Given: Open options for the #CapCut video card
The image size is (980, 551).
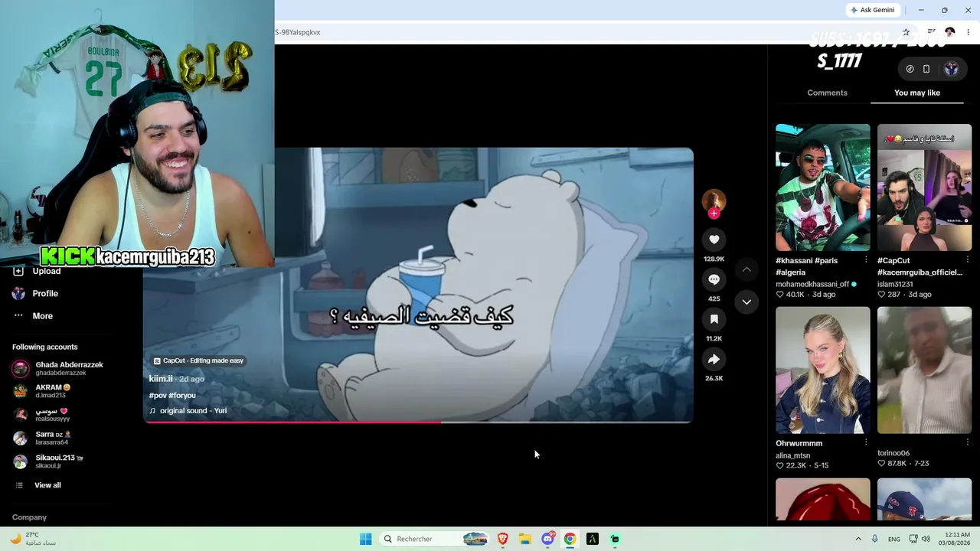Looking at the screenshot, I should pos(968,260).
